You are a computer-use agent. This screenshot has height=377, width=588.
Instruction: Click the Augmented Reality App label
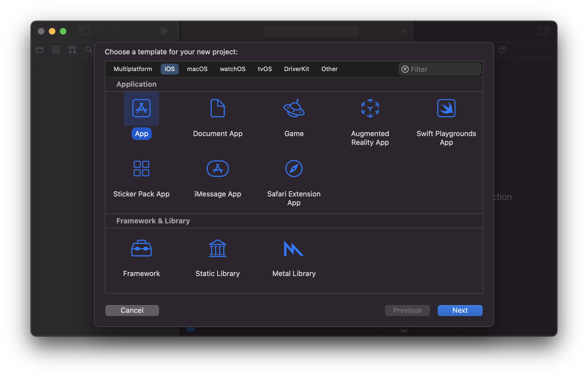click(370, 138)
